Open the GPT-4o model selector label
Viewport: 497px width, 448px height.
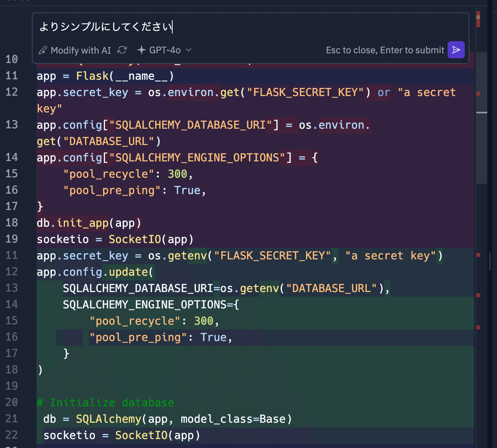[x=165, y=50]
